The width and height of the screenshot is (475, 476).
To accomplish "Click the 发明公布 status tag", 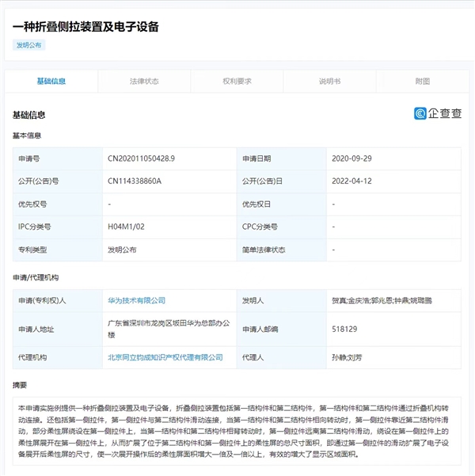I will tap(31, 45).
